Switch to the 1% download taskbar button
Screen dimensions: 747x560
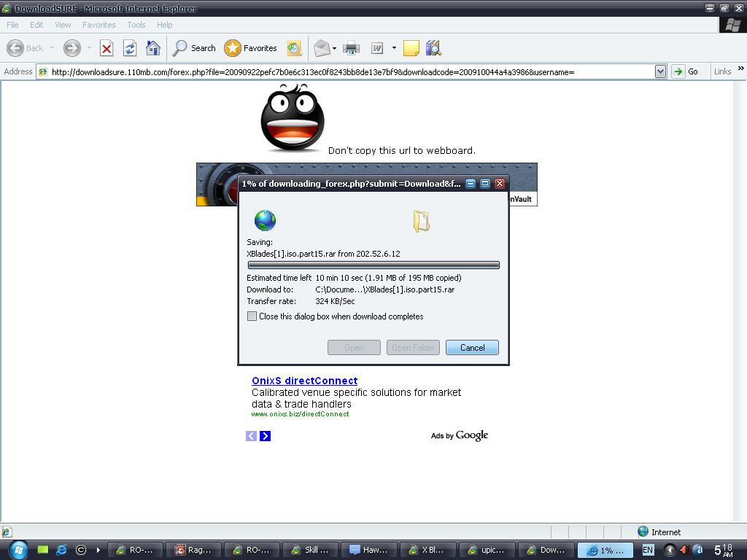click(605, 550)
